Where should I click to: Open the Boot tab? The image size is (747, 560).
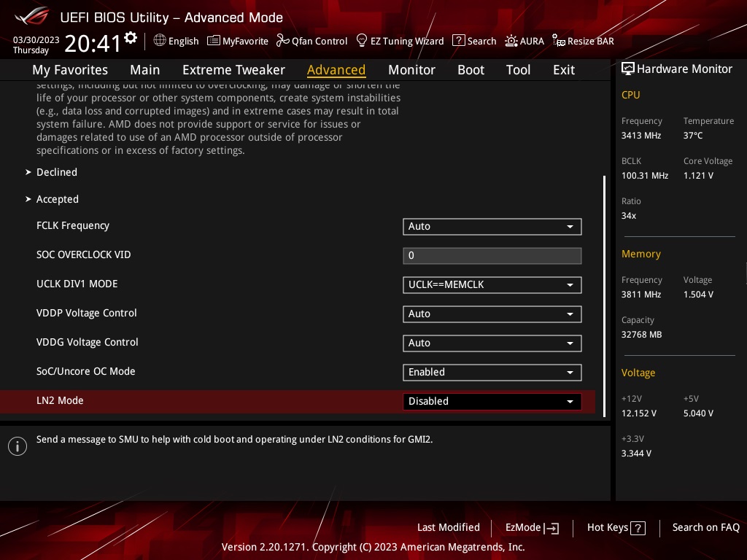tap(471, 70)
